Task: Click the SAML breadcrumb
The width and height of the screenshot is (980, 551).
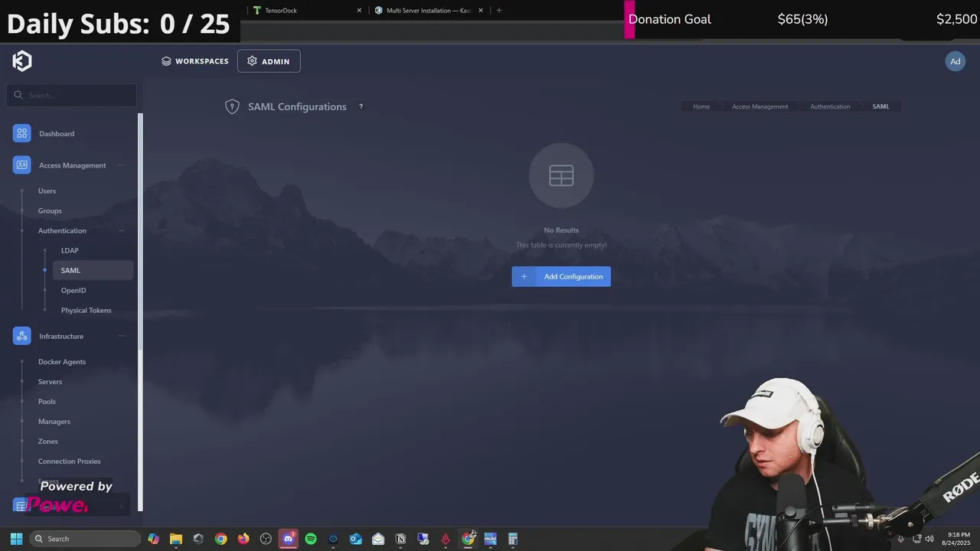Action: 880,106
